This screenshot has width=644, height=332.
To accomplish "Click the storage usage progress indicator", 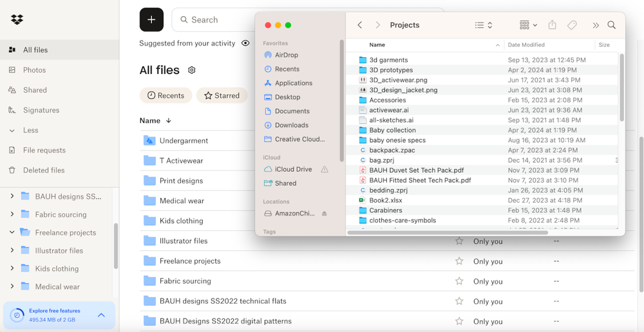I will click(x=17, y=315).
